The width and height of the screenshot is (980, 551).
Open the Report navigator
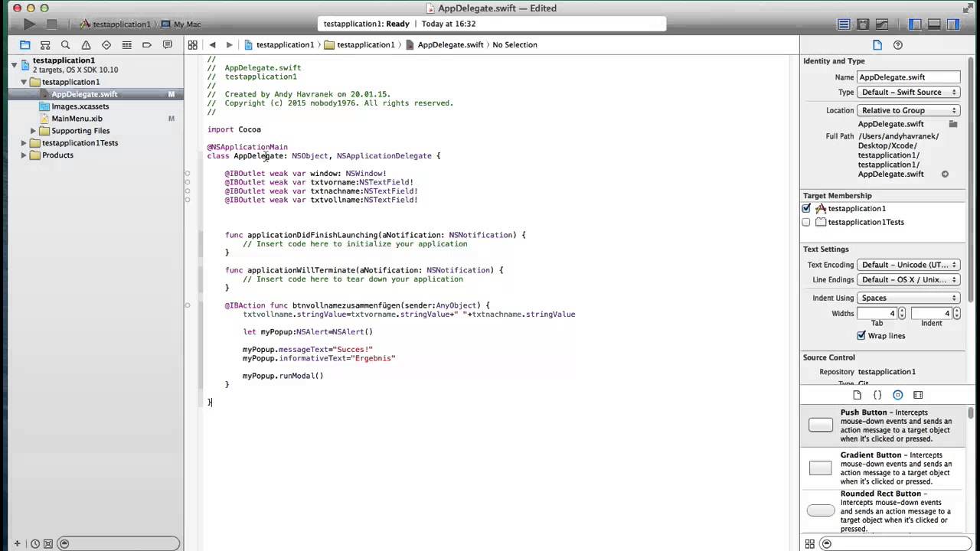click(x=167, y=45)
